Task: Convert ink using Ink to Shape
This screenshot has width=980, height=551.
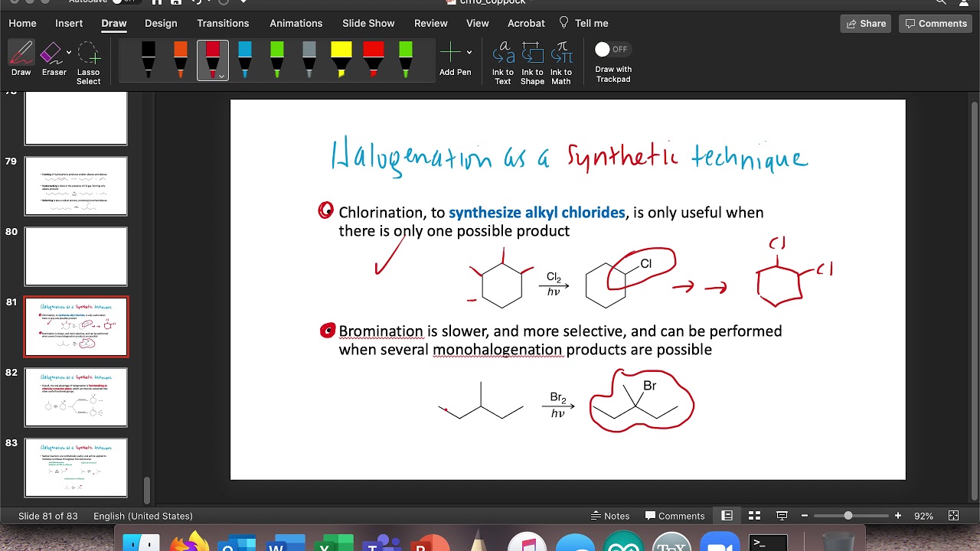Action: tap(532, 63)
